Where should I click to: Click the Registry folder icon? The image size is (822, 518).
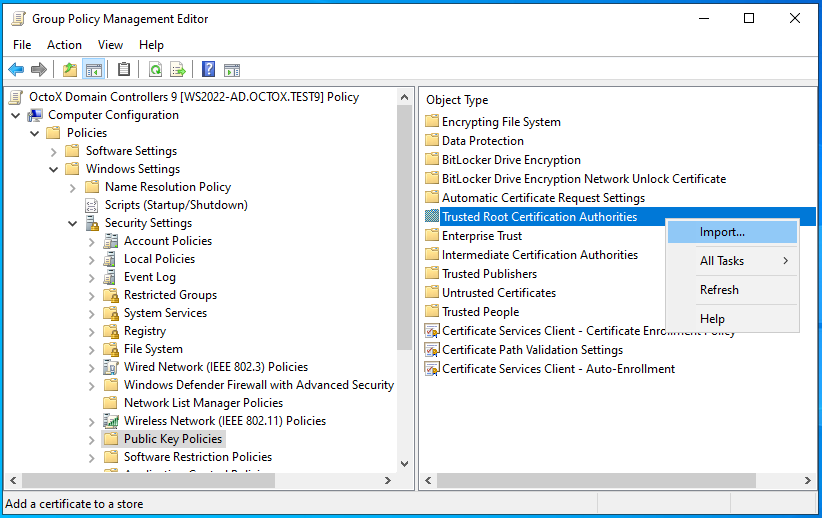(111, 331)
